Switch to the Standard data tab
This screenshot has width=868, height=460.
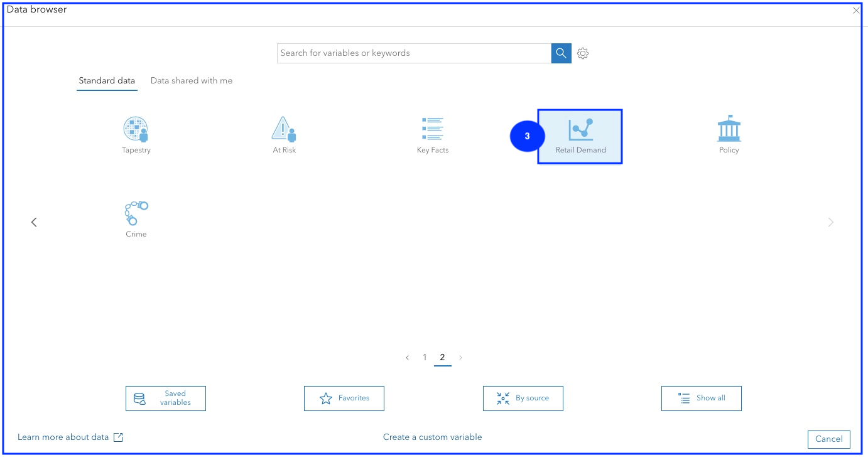[x=107, y=80]
